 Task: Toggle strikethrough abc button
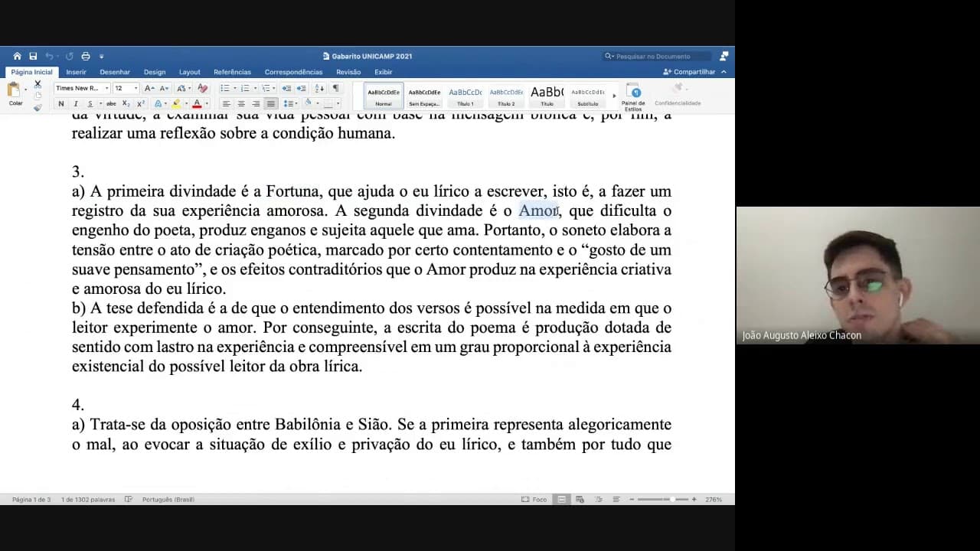(x=111, y=103)
